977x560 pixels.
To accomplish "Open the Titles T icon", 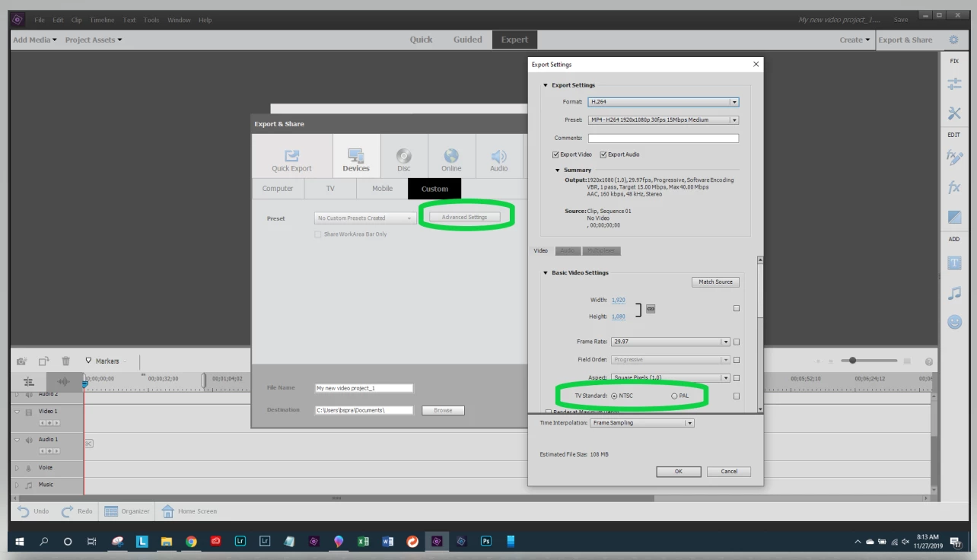I will coord(954,263).
